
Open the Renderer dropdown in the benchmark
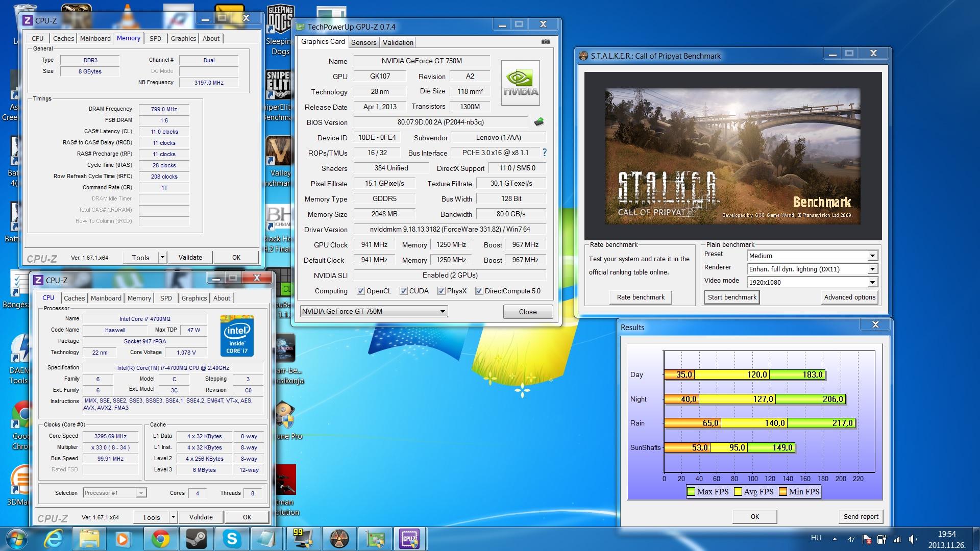pos(813,269)
